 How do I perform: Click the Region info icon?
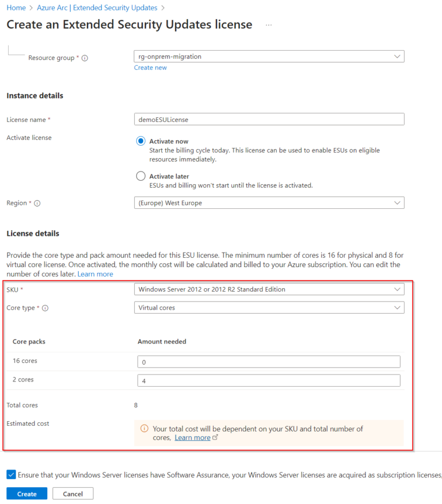36,203
